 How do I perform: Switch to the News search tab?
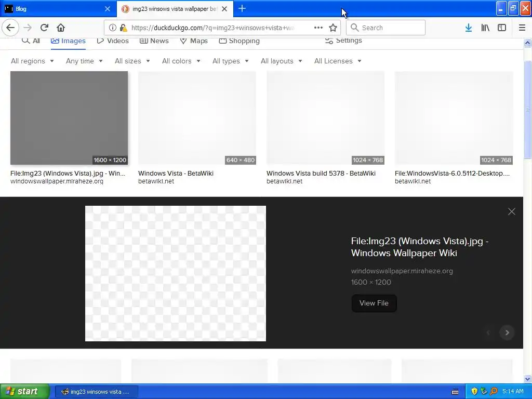[154, 41]
